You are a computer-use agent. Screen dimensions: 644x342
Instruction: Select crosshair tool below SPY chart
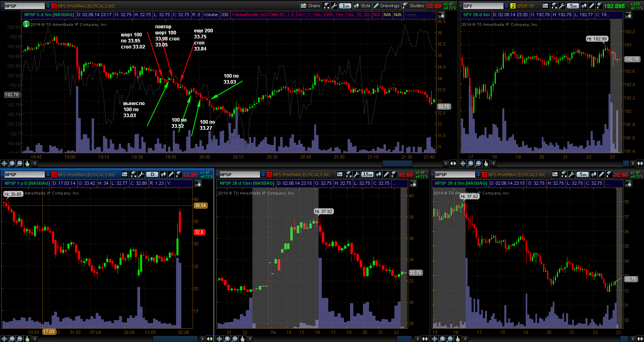pos(463,163)
